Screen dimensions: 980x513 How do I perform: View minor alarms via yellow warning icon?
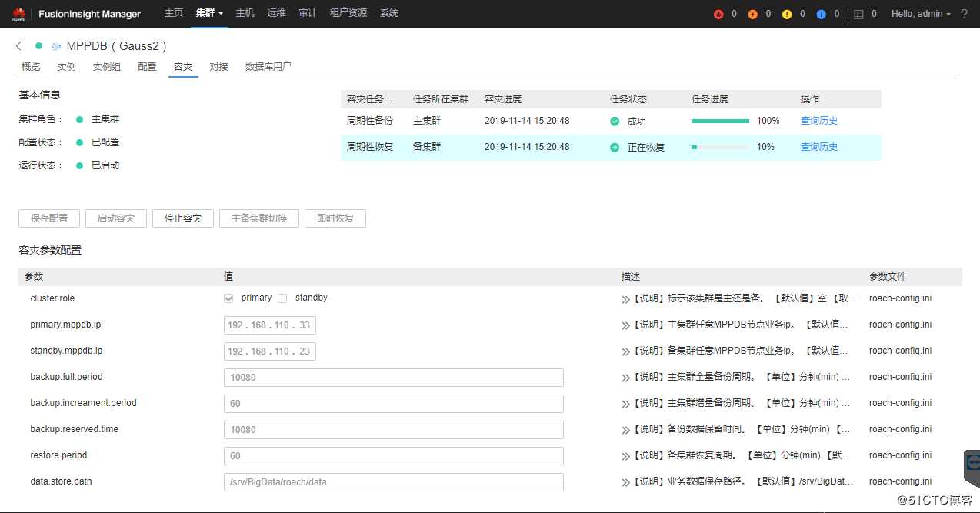point(787,14)
